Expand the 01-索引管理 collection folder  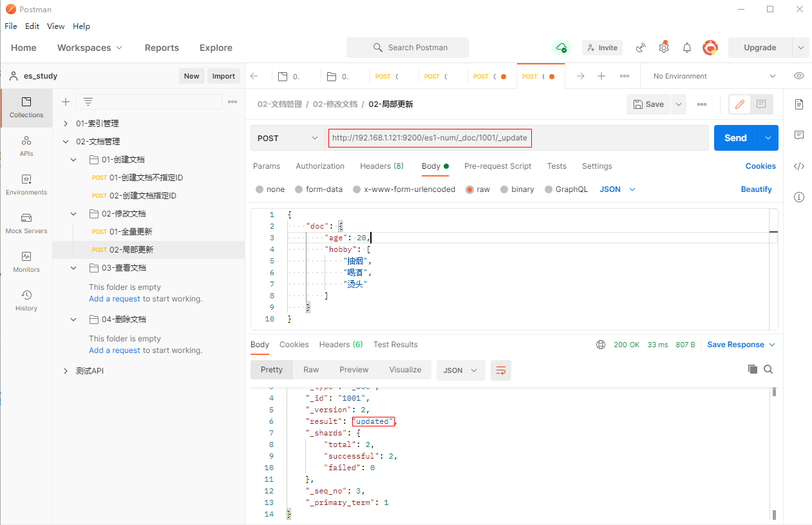click(x=66, y=124)
